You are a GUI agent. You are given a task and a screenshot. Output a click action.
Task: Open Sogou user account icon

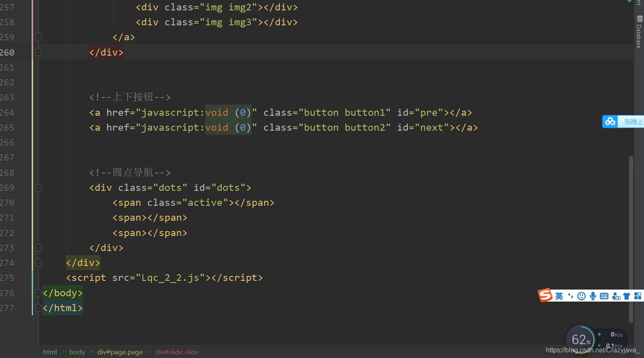click(x=616, y=296)
